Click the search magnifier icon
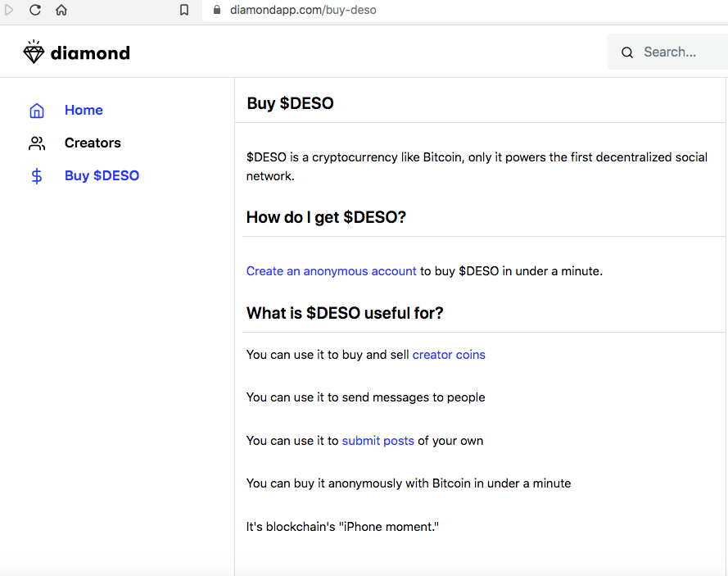This screenshot has width=728, height=576. [627, 52]
